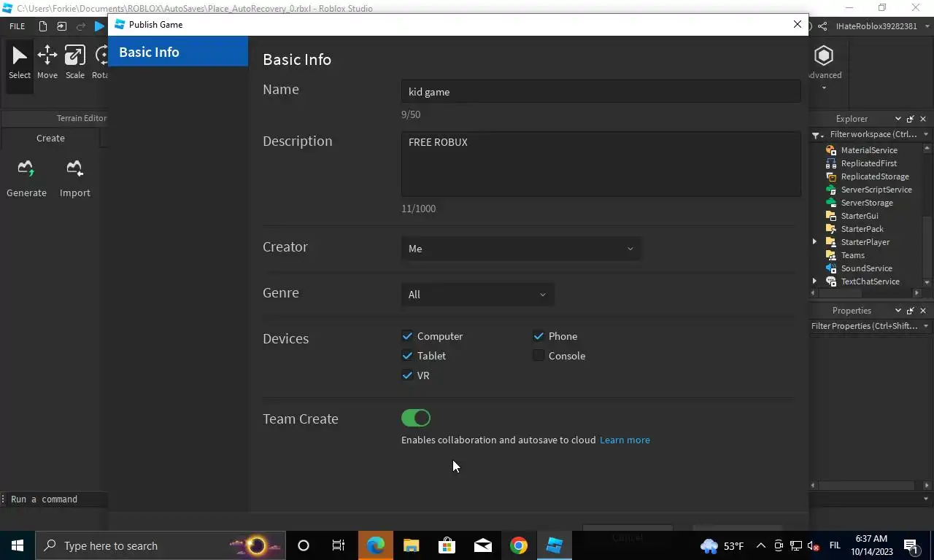The width and height of the screenshot is (934, 560).
Task: Click the Learn more link
Action: [x=625, y=440]
